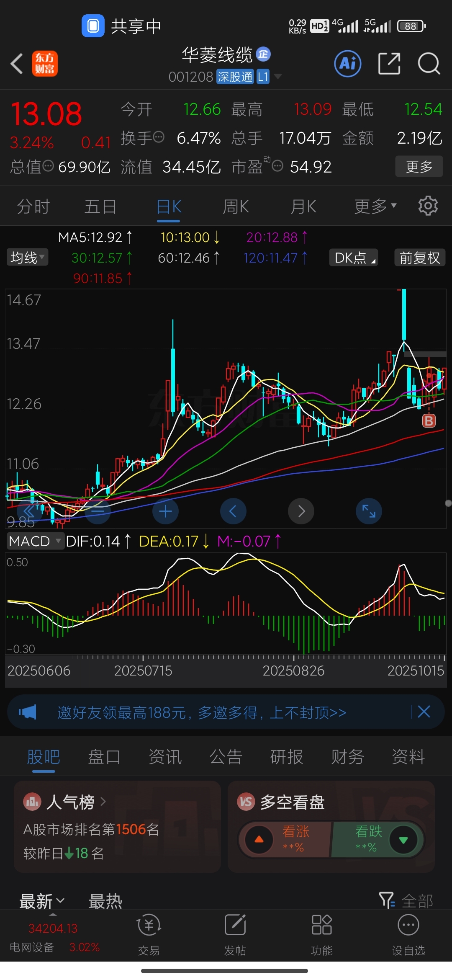Tap the back arrow icon
This screenshot has width=452, height=980.
click(x=17, y=64)
